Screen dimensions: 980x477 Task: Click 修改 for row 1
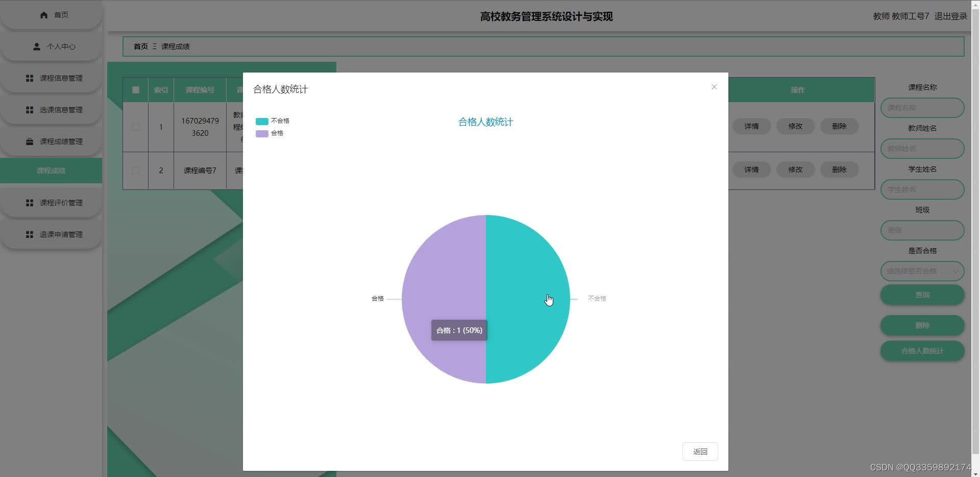(x=795, y=126)
